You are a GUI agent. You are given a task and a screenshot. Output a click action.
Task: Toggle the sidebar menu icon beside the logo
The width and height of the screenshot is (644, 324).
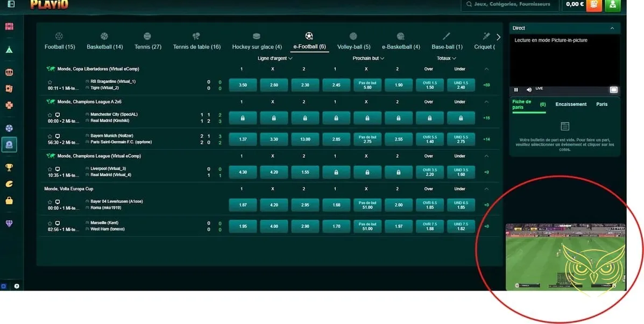[11, 4]
